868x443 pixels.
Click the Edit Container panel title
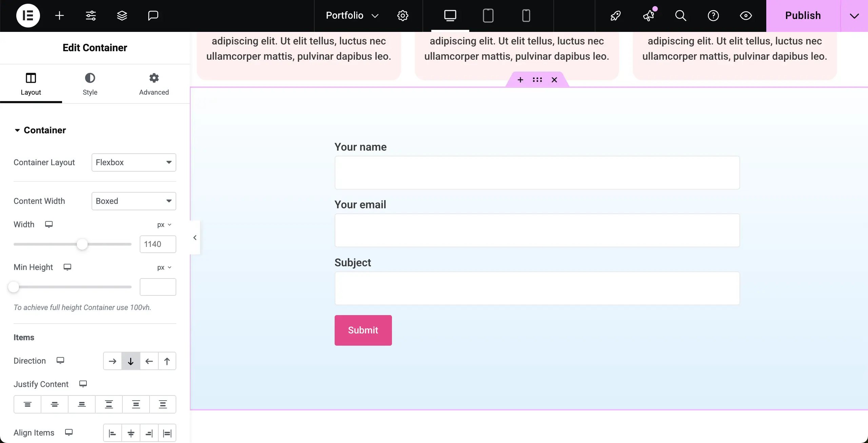(x=95, y=47)
